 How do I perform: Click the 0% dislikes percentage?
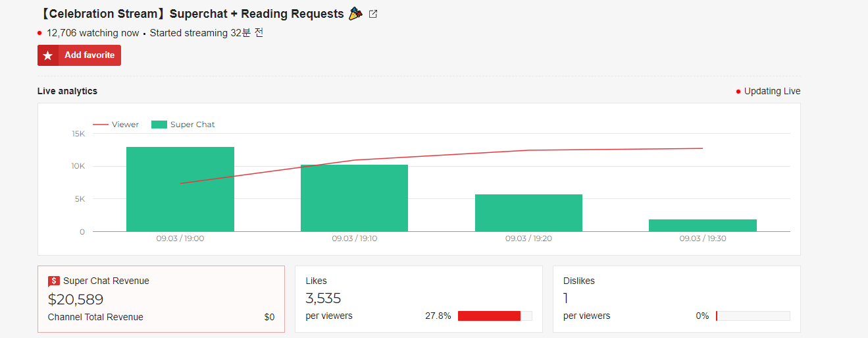point(702,316)
